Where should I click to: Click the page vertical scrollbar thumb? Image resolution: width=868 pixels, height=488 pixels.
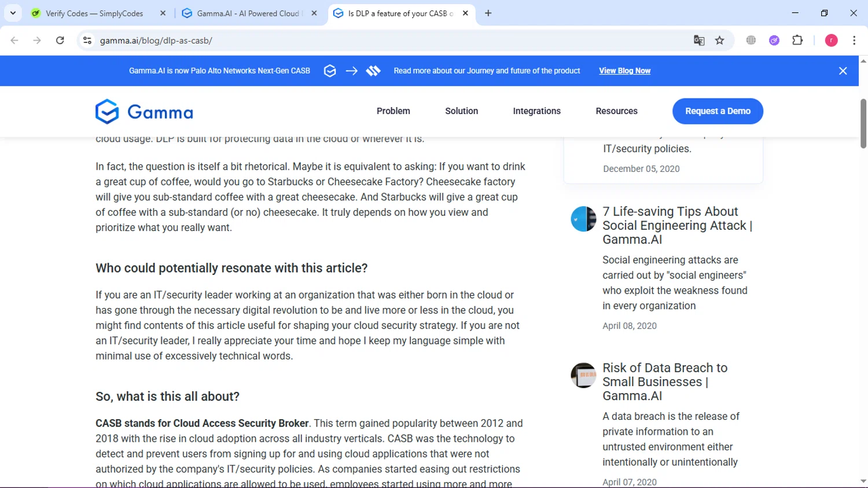point(863,123)
